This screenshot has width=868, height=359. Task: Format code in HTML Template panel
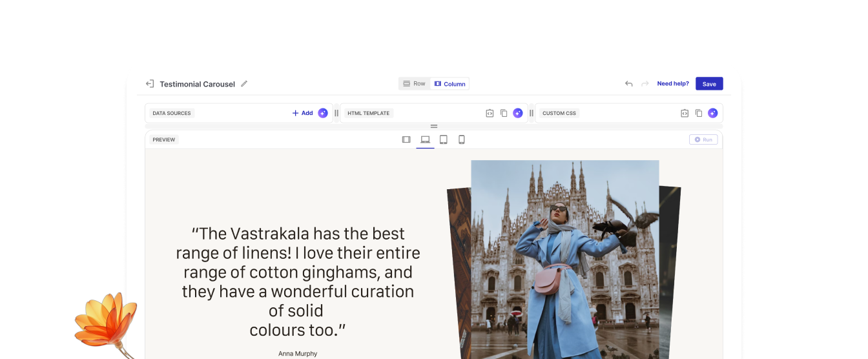(x=490, y=113)
